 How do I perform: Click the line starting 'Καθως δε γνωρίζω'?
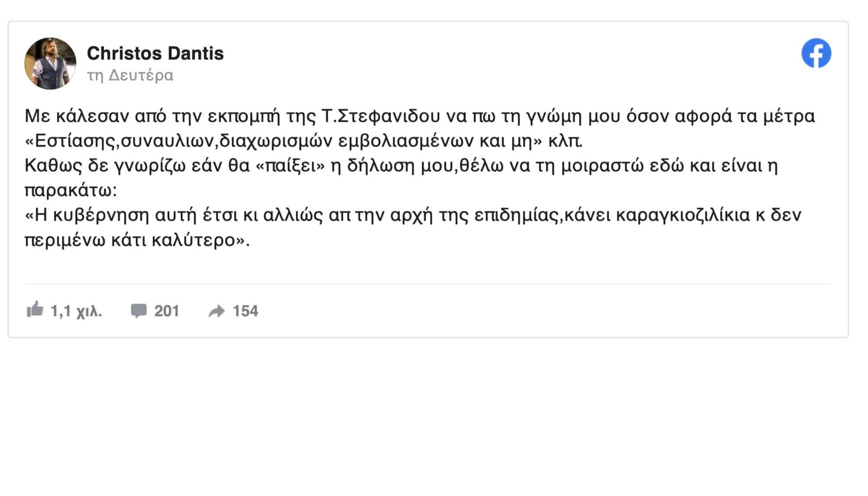click(401, 166)
